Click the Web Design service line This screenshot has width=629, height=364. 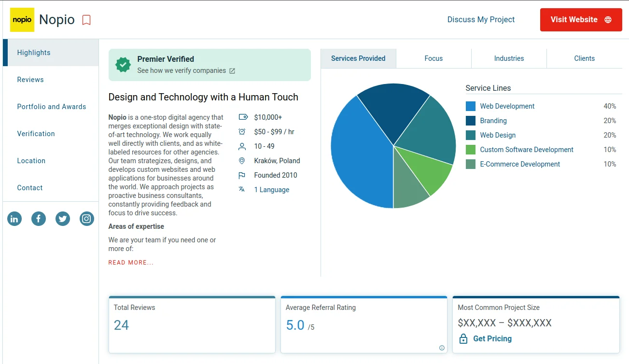pyautogui.click(x=498, y=135)
